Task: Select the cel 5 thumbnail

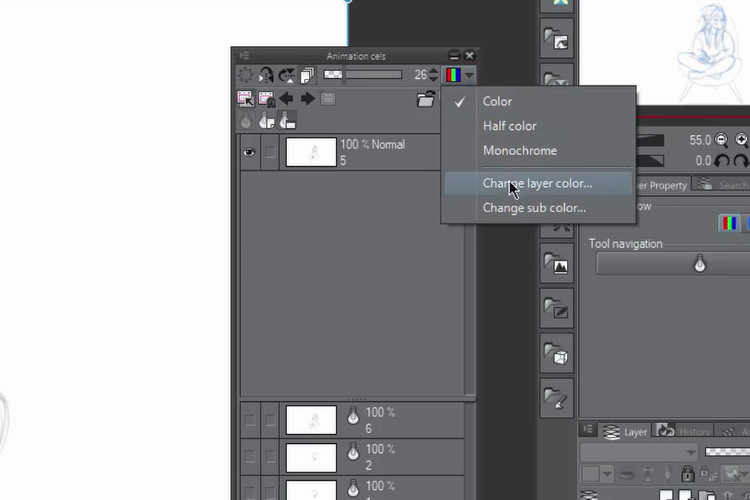Action: 311,152
